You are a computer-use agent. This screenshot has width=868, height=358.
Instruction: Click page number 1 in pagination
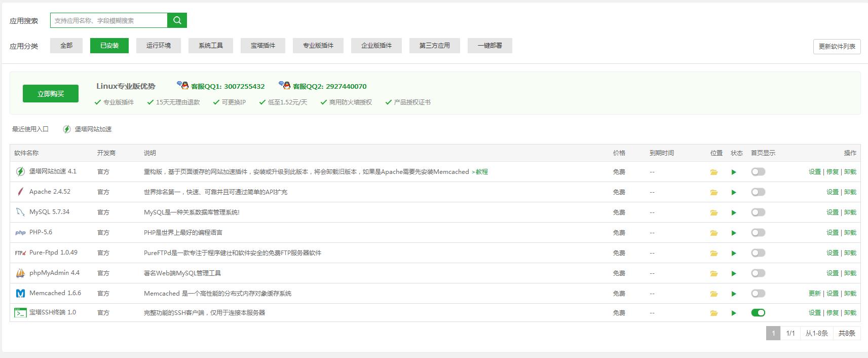773,333
